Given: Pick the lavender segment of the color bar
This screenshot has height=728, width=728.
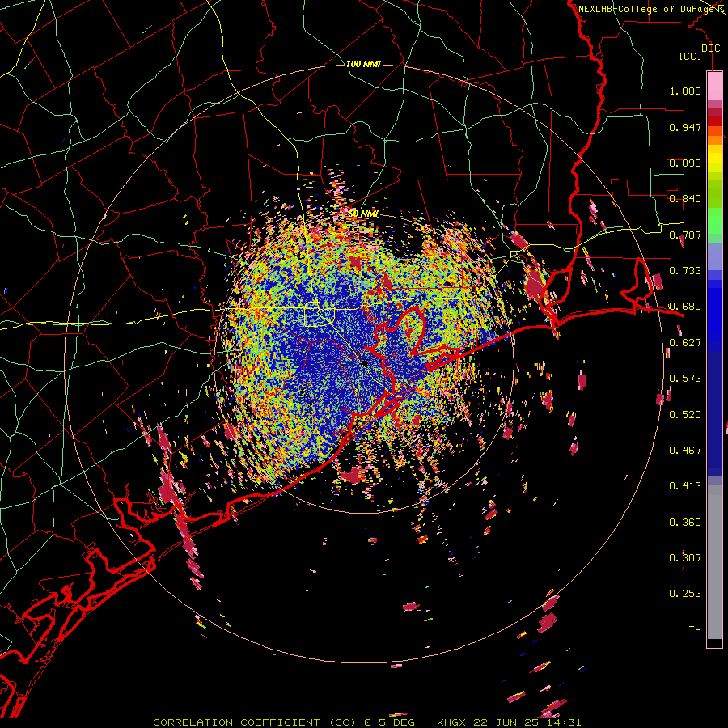Looking at the screenshot, I should (x=714, y=256).
